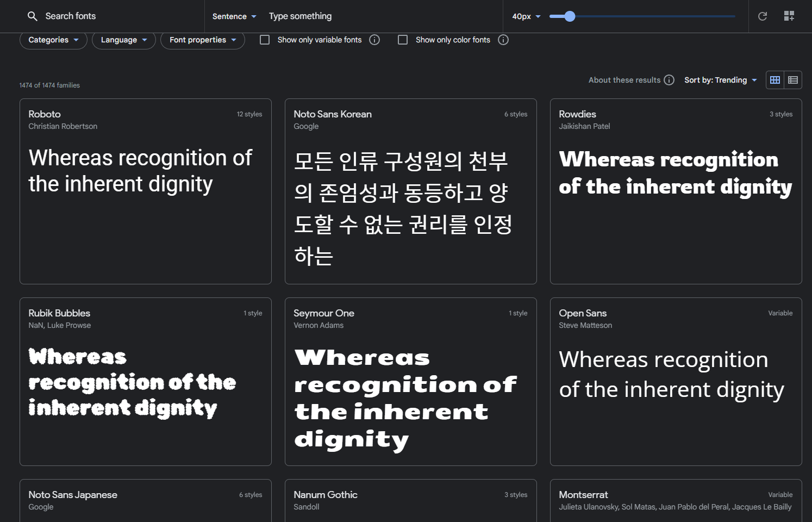Open info icon next to color fonts

pyautogui.click(x=503, y=40)
